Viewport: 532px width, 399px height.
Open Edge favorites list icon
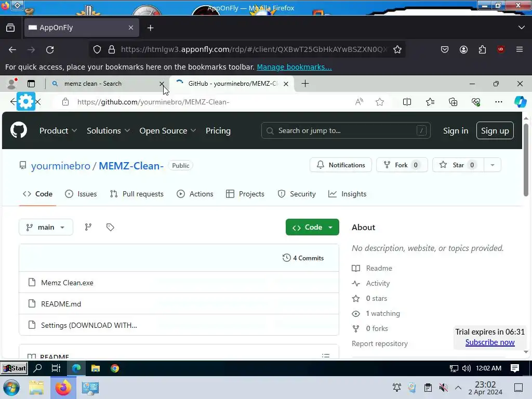[430, 102]
